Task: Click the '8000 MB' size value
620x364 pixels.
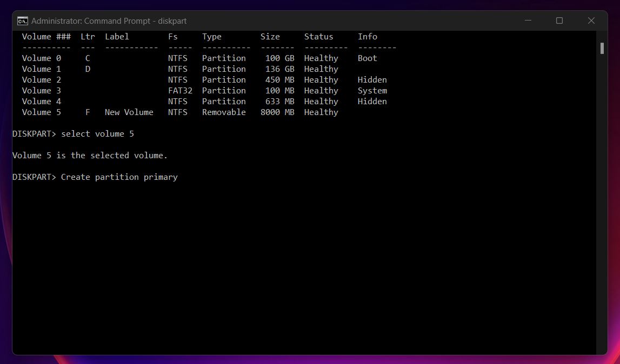Action: click(x=277, y=112)
